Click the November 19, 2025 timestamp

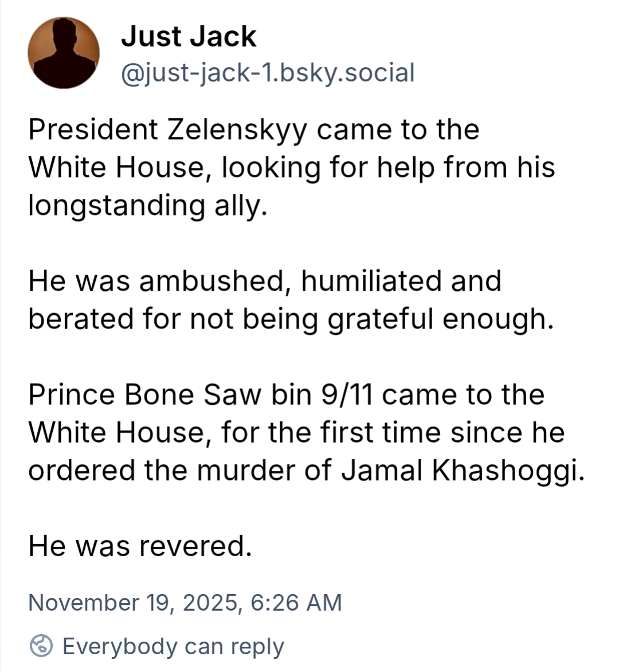point(134,603)
